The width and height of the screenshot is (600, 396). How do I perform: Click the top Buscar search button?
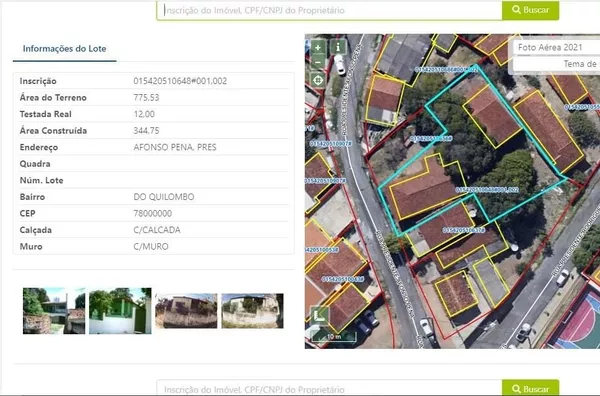[x=530, y=10]
